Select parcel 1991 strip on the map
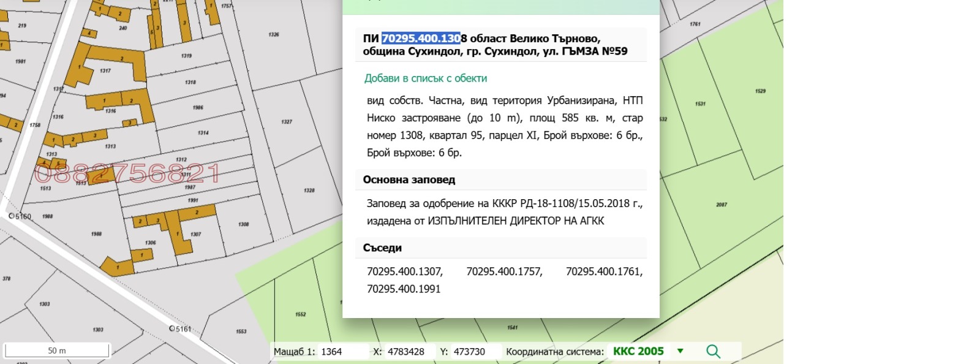Image resolution: width=980 pixels, height=364 pixels. point(192,200)
